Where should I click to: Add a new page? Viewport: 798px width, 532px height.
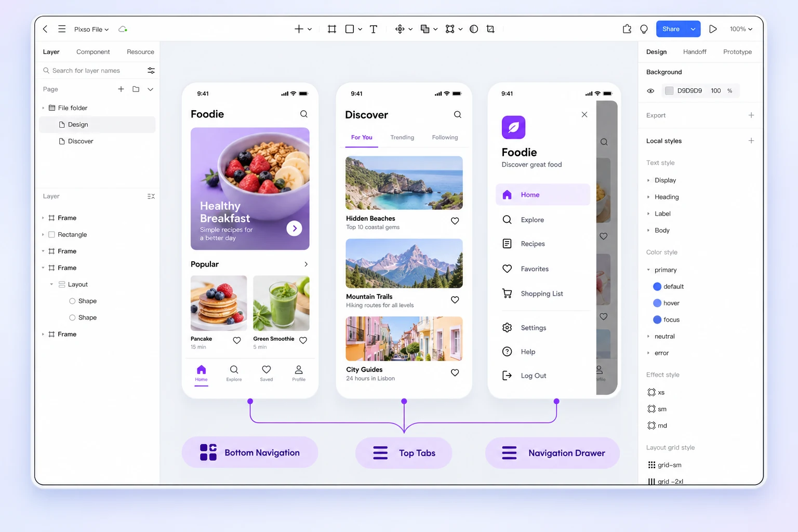point(121,89)
